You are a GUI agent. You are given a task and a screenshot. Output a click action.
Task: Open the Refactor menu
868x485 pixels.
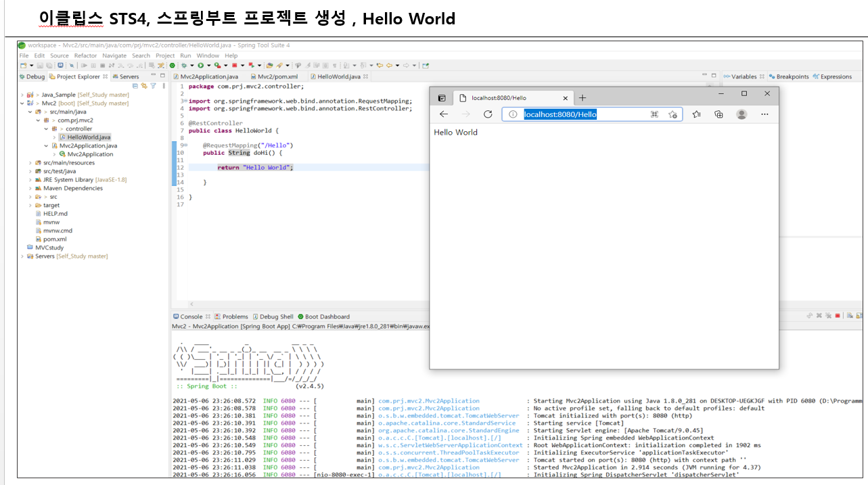tap(86, 55)
